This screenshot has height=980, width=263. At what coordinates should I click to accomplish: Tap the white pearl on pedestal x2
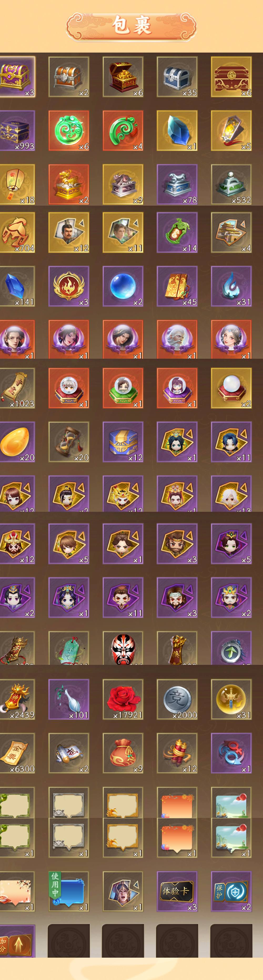(231, 388)
